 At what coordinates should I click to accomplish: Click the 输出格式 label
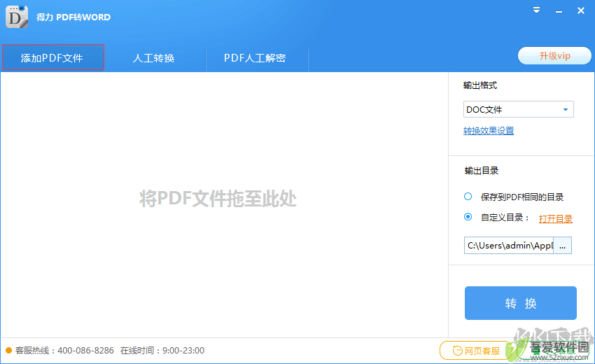pyautogui.click(x=480, y=85)
